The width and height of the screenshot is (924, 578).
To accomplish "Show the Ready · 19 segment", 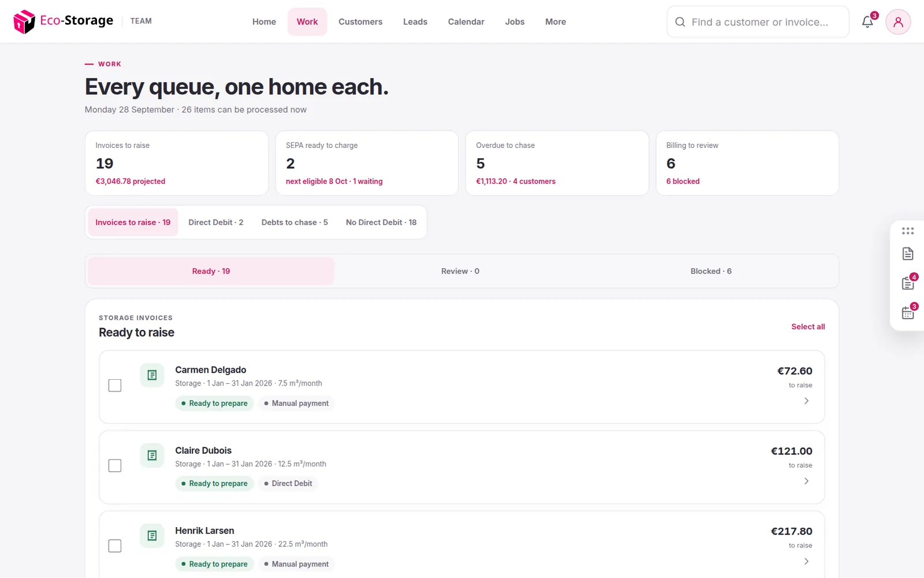I will click(x=211, y=271).
